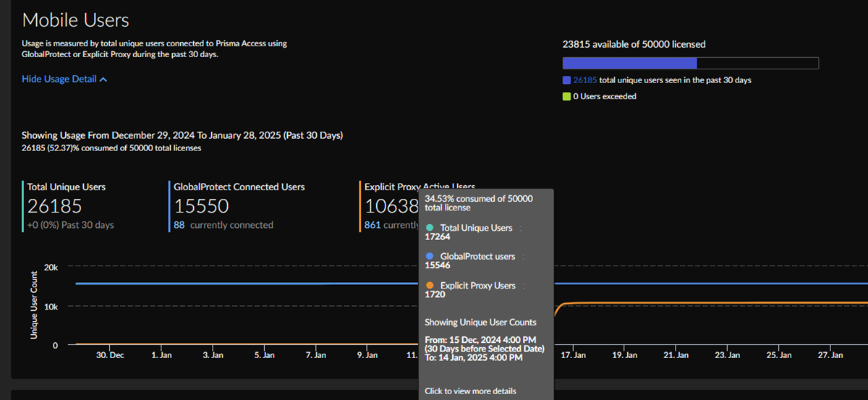Click green legend square for Users exceeded

tap(566, 96)
